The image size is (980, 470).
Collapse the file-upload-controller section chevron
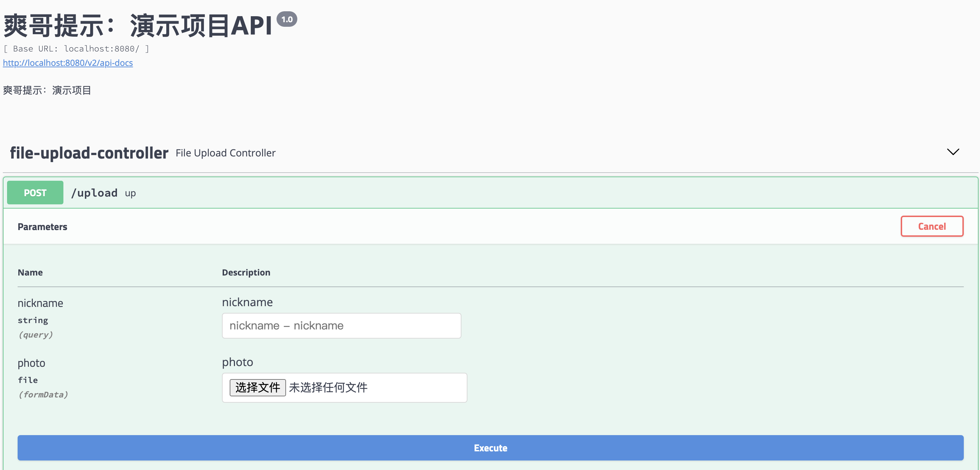pyautogui.click(x=953, y=152)
